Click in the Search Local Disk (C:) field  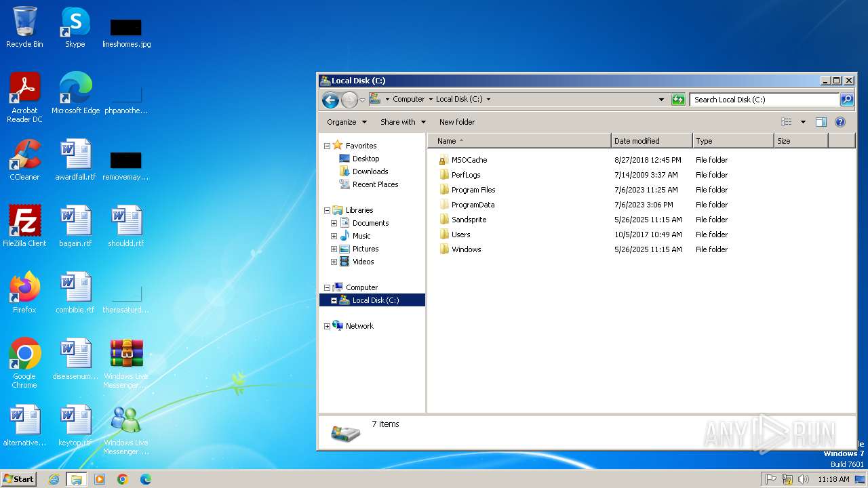pos(764,100)
